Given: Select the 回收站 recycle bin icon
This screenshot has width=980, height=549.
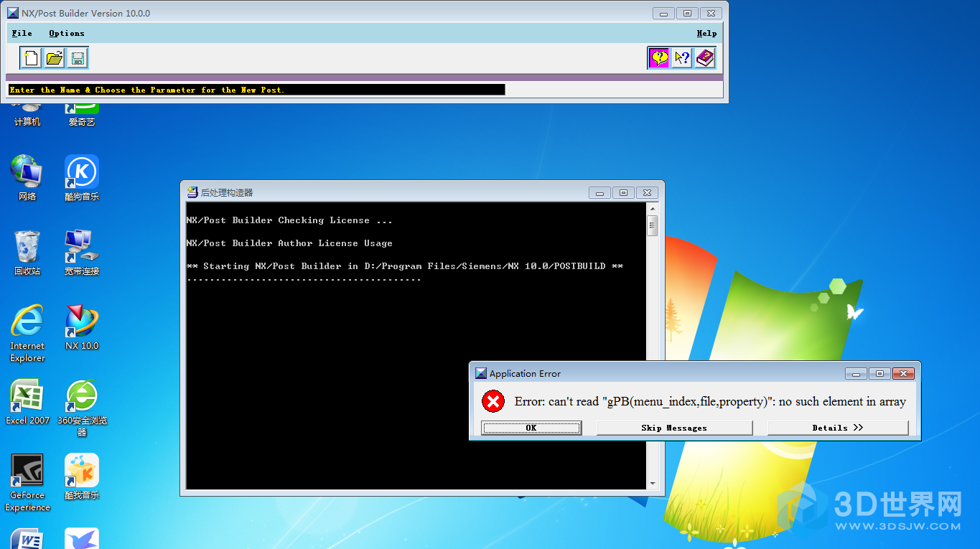Looking at the screenshot, I should point(27,253).
